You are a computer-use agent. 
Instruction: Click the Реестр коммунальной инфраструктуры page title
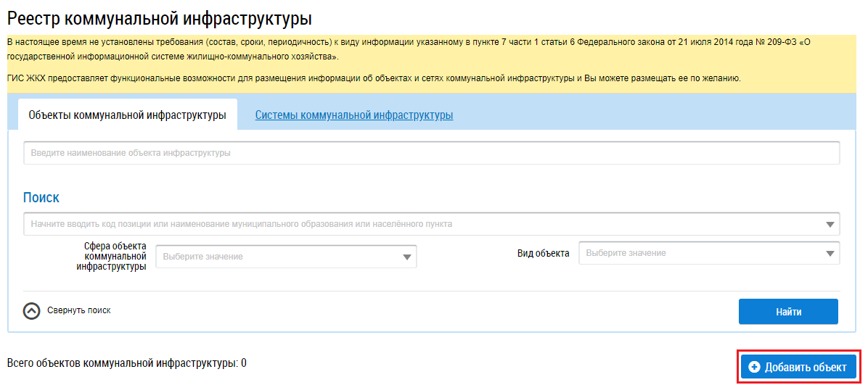click(164, 20)
